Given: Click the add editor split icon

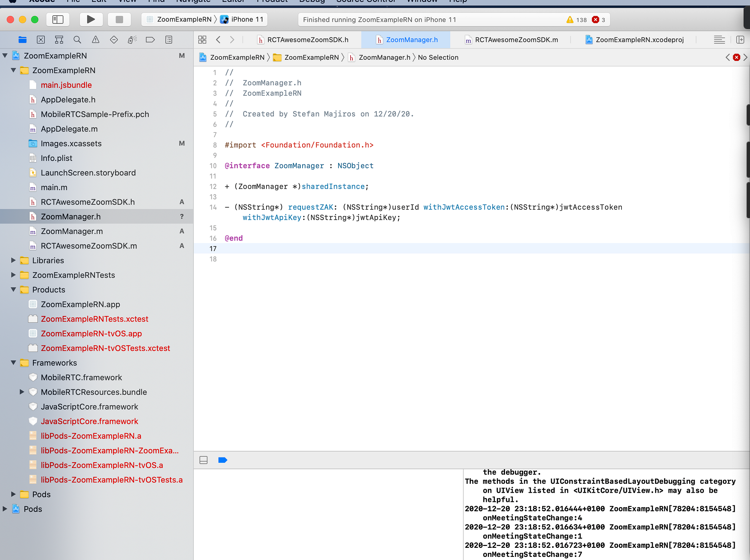Looking at the screenshot, I should 740,40.
